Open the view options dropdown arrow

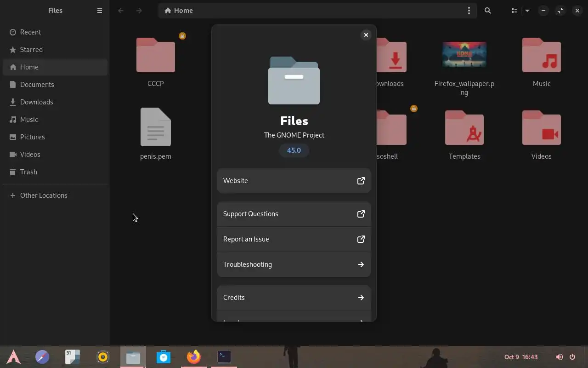tap(527, 11)
